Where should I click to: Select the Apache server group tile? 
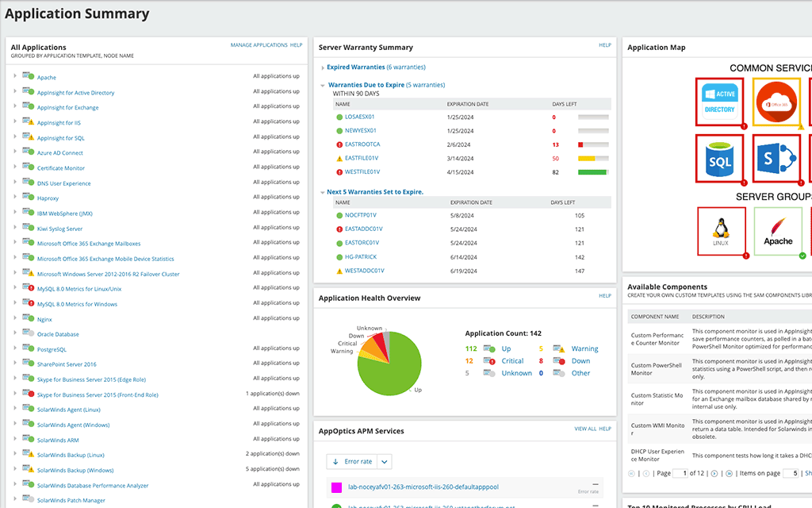pos(778,232)
